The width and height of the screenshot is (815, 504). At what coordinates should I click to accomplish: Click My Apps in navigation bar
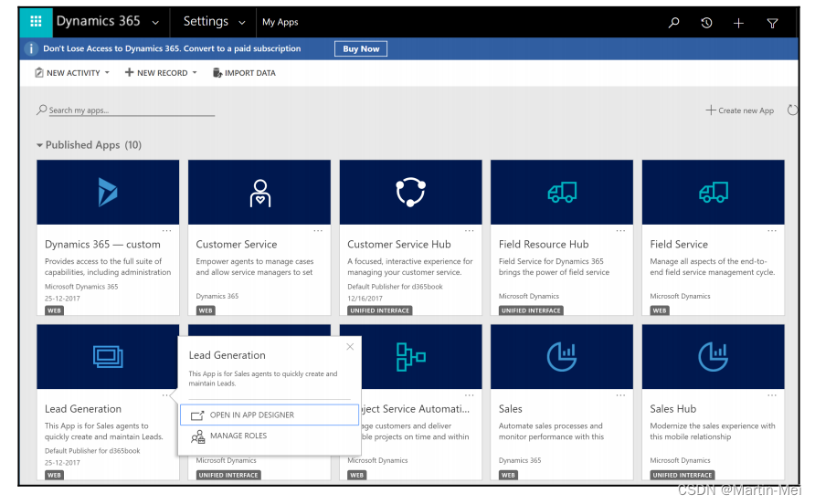[x=280, y=22]
